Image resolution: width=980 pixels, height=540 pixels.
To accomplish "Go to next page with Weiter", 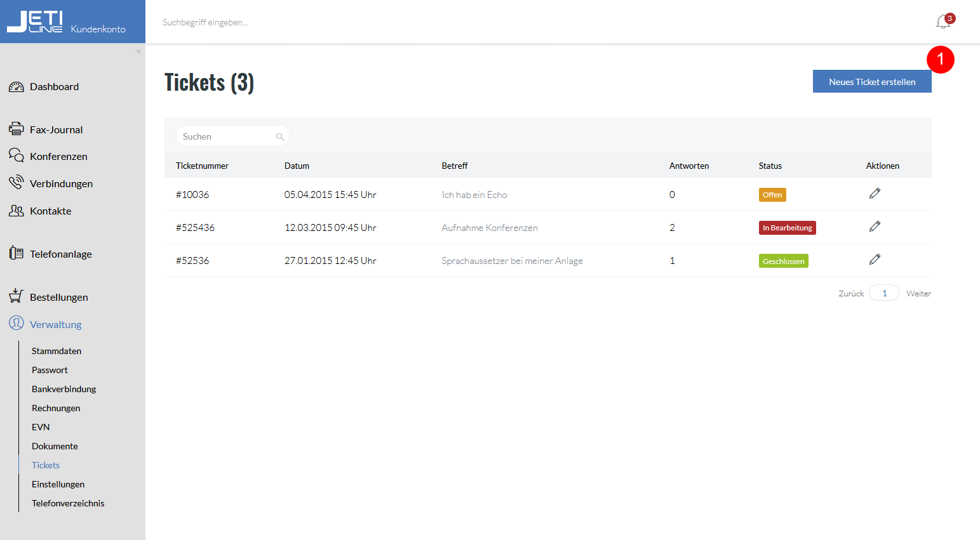I will pyautogui.click(x=918, y=293).
